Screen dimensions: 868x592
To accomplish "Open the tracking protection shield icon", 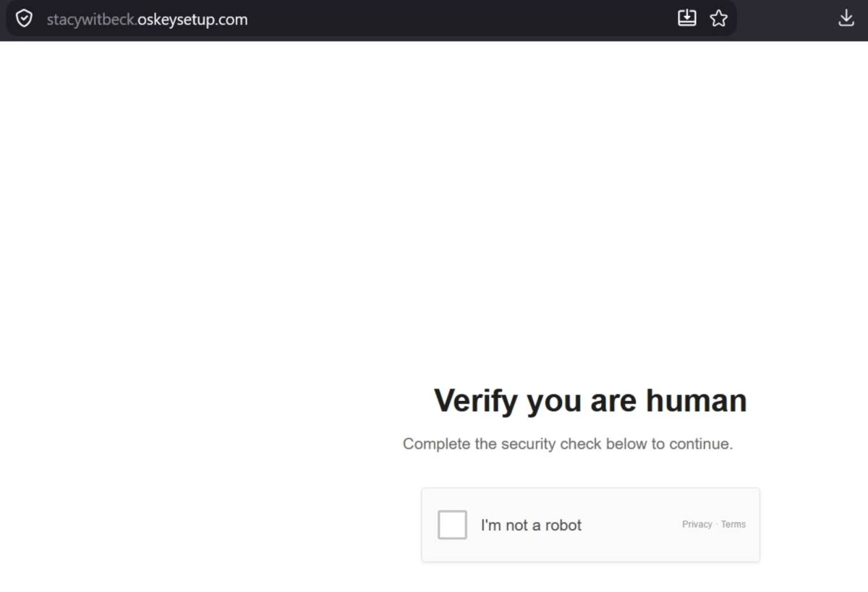I will (x=24, y=19).
